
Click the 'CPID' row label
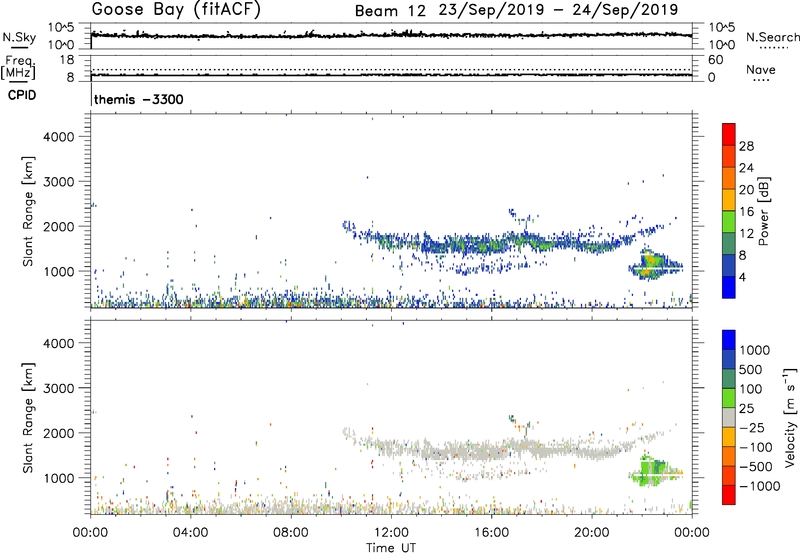22,95
